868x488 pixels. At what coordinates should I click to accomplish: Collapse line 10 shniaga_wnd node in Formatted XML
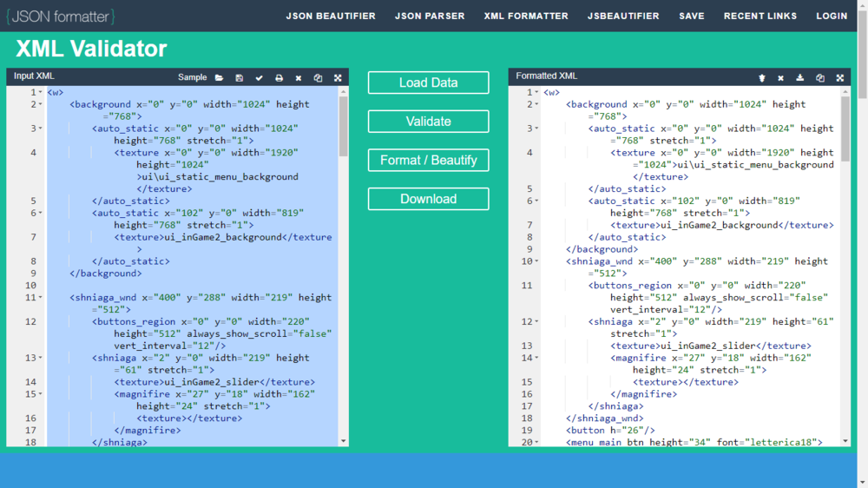[536, 261]
